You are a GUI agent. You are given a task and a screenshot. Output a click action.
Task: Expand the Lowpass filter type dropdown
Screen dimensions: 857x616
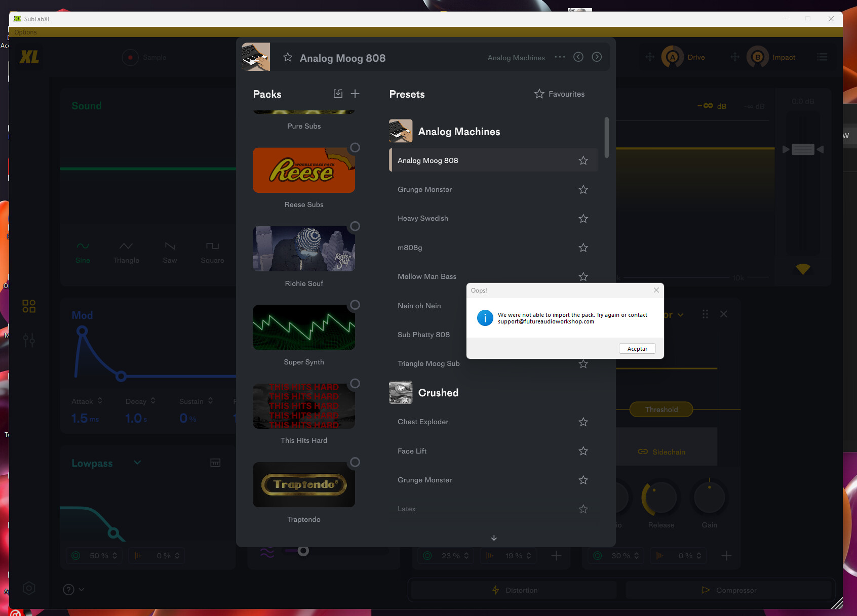(137, 463)
